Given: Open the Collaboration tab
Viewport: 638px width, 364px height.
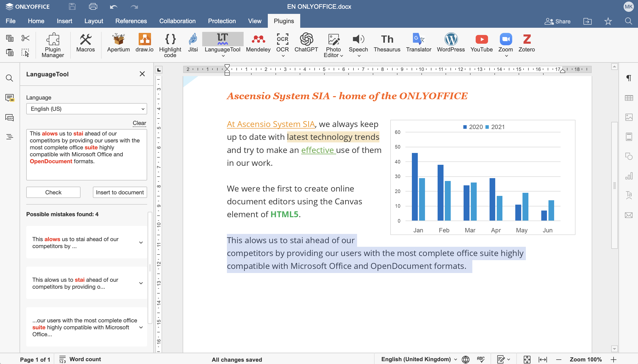Looking at the screenshot, I should pos(177,21).
